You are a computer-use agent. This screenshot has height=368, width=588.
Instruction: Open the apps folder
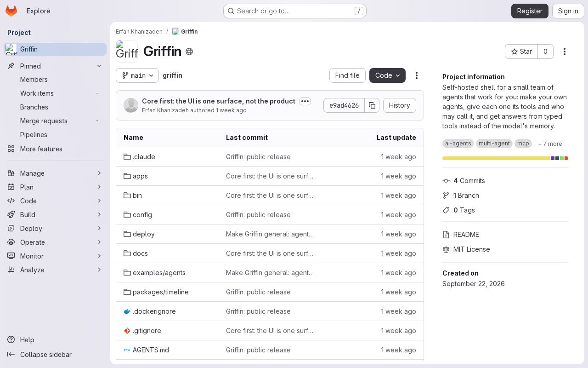pos(140,176)
